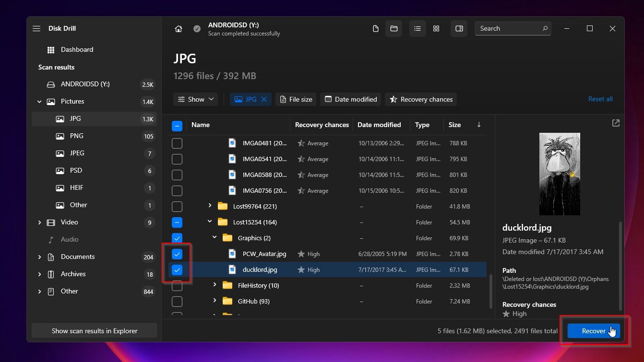
Task: Select Other under Pictures with 1 item
Action: tap(94, 205)
